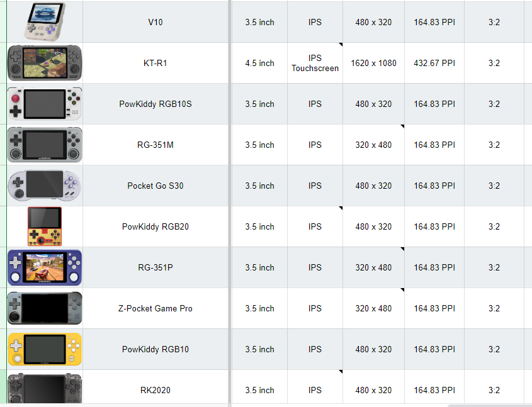Click the purple RG-351P device image
Screen dimensions: 532x407
[45, 267]
